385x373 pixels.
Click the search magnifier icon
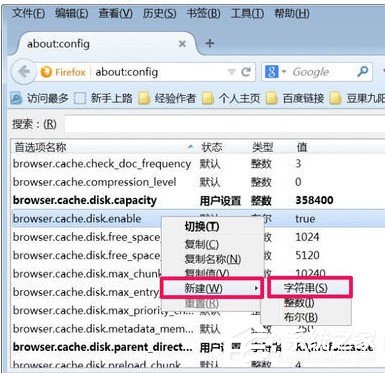coord(362,71)
